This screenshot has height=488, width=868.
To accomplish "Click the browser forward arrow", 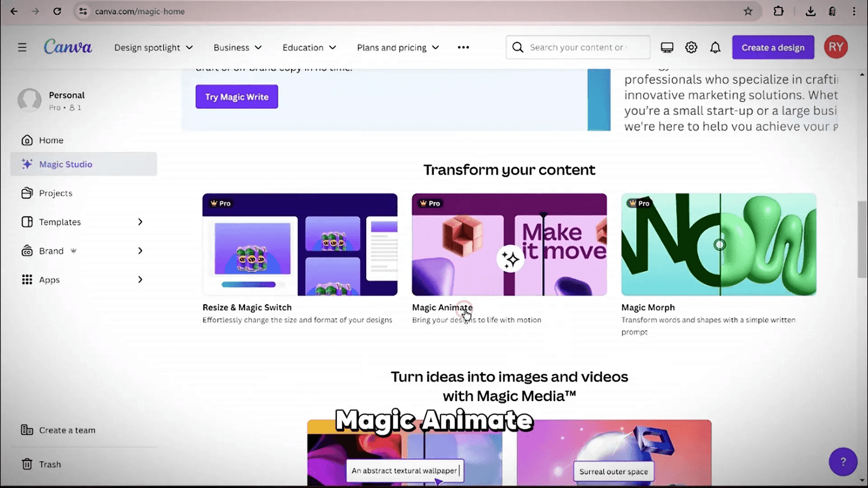I will (x=35, y=11).
